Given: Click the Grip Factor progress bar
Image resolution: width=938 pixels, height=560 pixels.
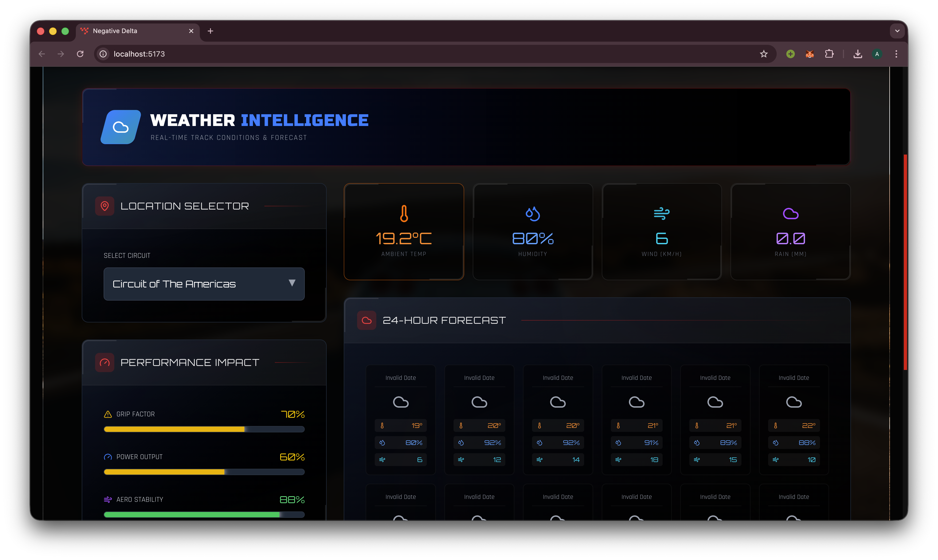Looking at the screenshot, I should click(x=204, y=429).
